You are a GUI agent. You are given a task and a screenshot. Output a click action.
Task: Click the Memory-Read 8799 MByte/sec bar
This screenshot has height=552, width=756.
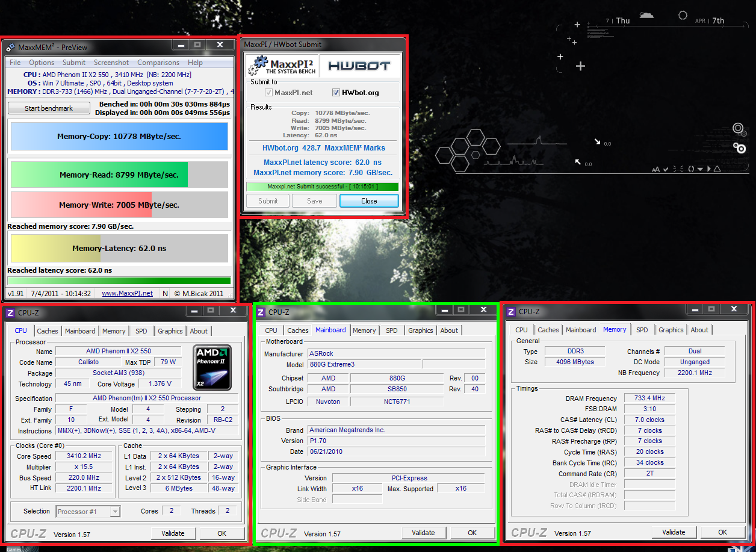119,175
